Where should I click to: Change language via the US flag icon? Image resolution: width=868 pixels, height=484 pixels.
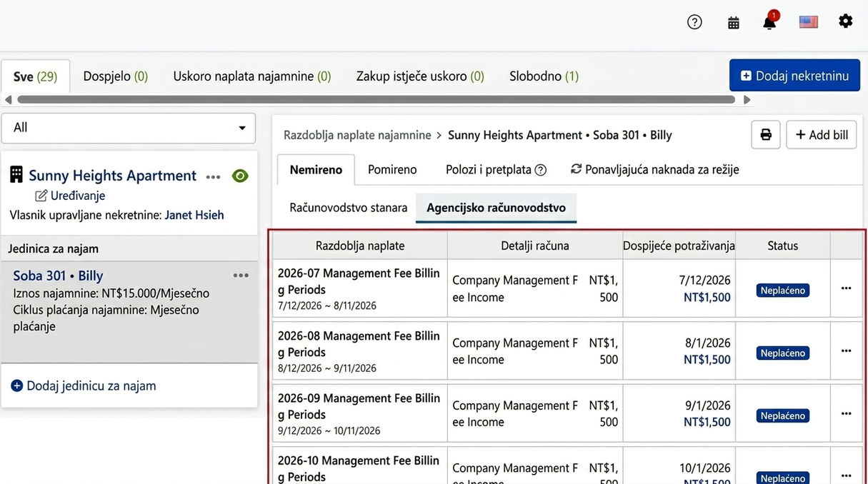tap(809, 22)
